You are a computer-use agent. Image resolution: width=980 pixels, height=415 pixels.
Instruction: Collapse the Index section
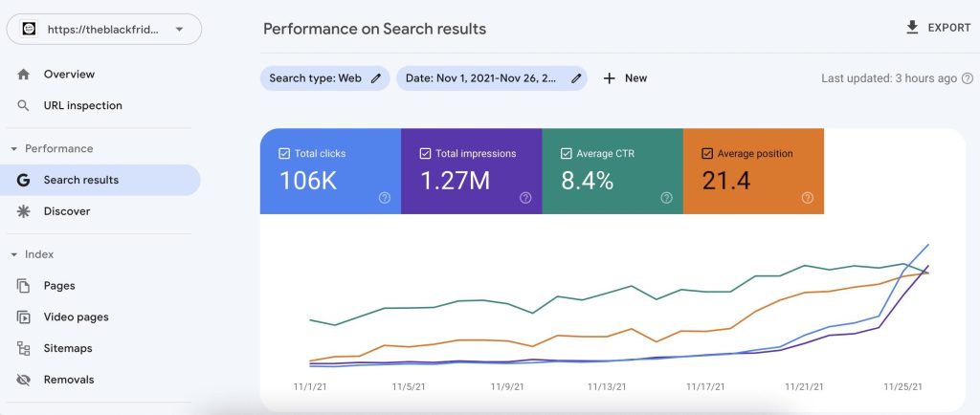point(14,254)
